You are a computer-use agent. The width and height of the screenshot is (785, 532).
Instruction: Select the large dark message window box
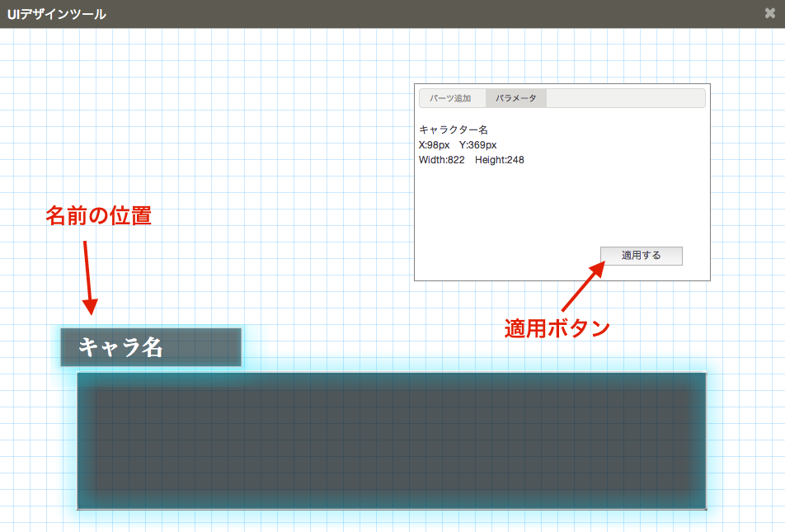(x=392, y=440)
